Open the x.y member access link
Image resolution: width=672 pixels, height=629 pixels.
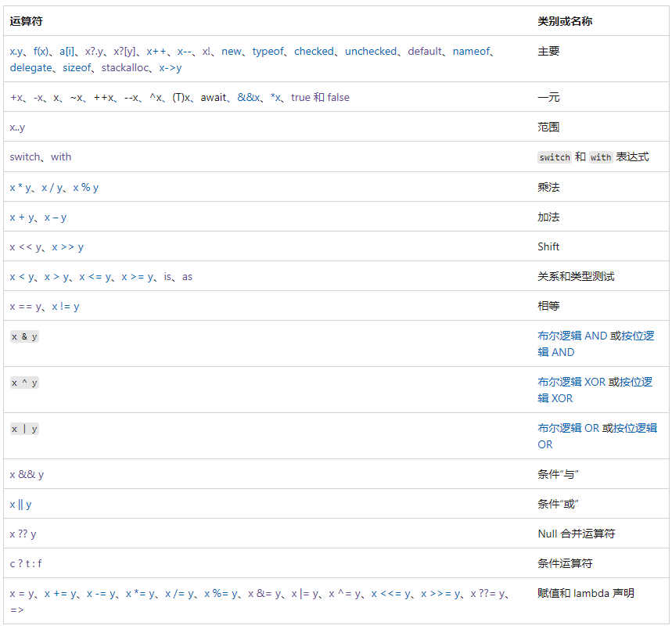coord(16,52)
